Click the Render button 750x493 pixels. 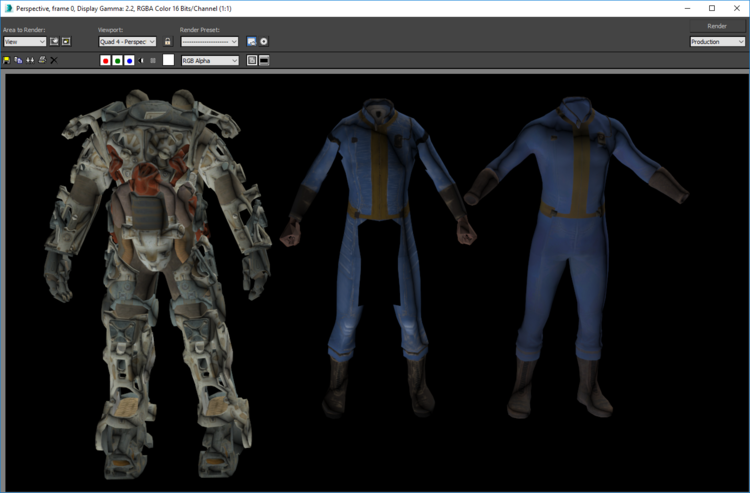(717, 26)
